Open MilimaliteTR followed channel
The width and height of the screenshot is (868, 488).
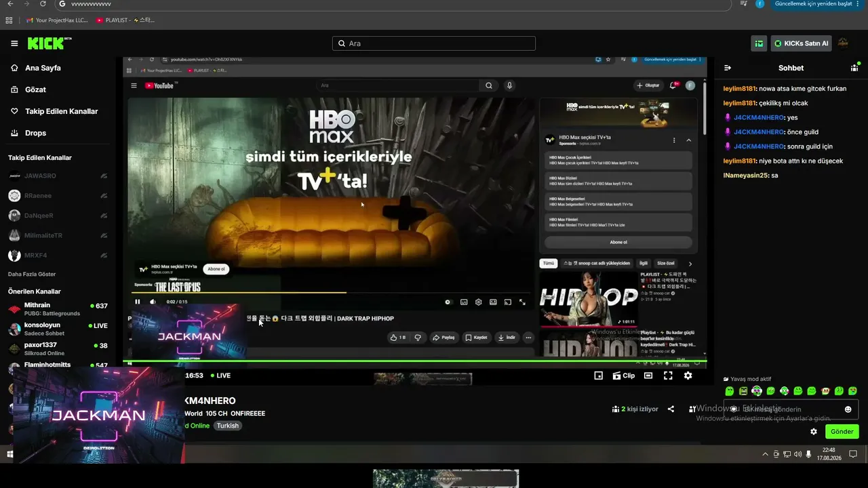tap(58, 235)
